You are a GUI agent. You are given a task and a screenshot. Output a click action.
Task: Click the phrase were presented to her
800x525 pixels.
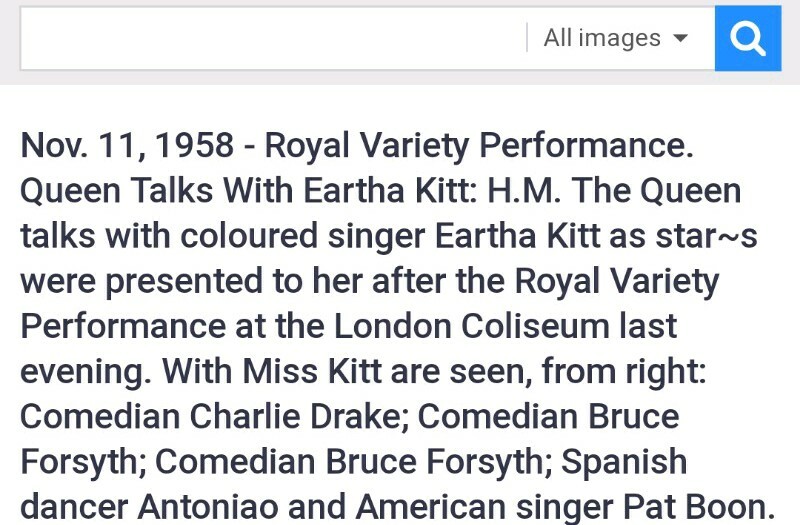[x=191, y=281]
